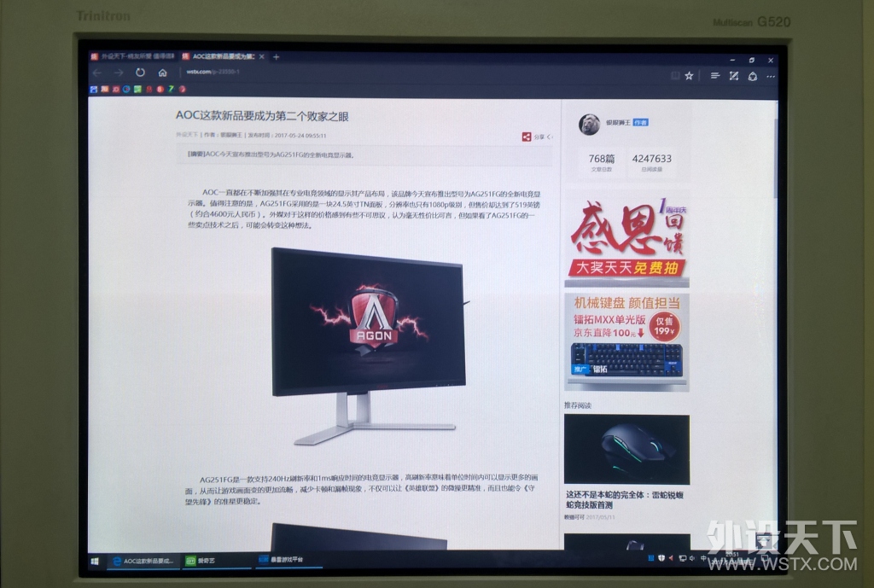Click the 大奖天天免费抽 promo banner
The image size is (874, 588).
[627, 267]
